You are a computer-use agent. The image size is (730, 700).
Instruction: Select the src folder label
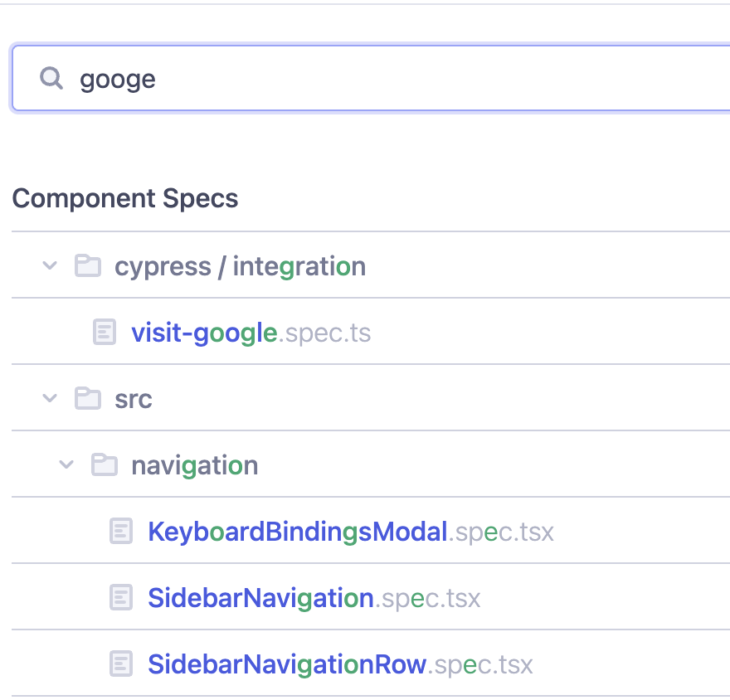[x=134, y=399]
